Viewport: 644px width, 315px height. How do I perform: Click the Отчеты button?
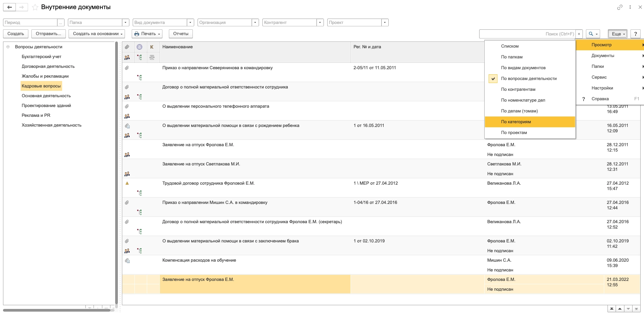click(x=181, y=34)
